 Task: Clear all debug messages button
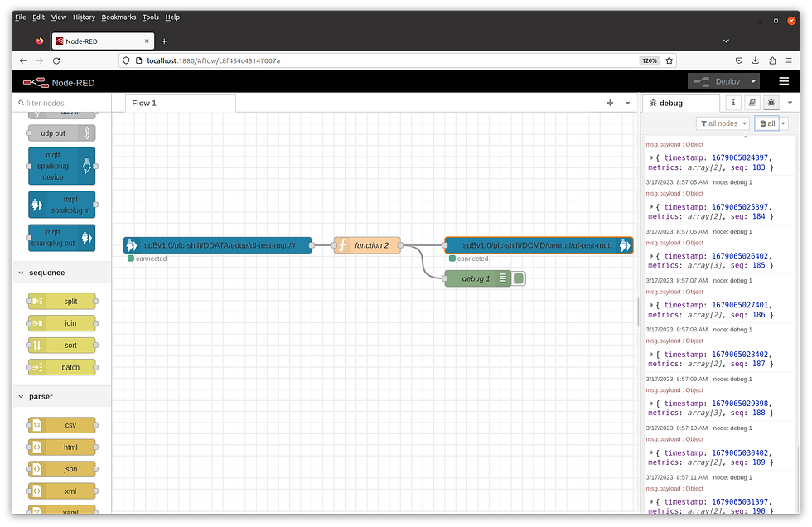click(x=767, y=123)
